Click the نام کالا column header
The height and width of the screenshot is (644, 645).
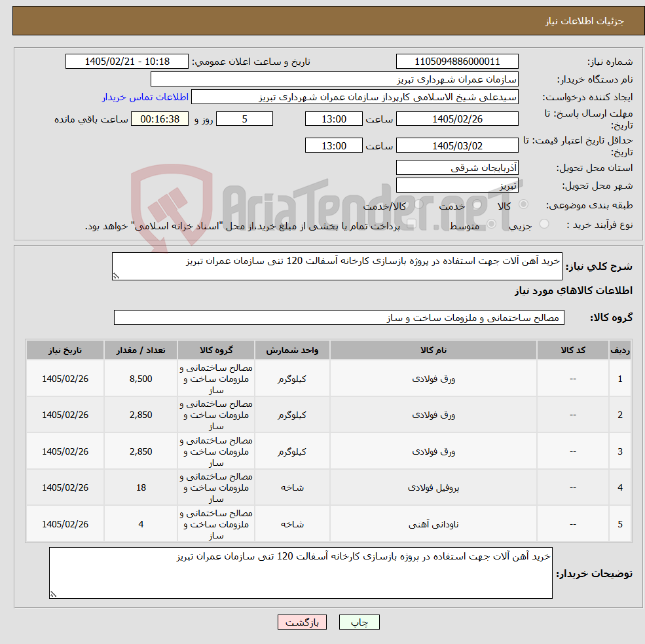(x=433, y=350)
